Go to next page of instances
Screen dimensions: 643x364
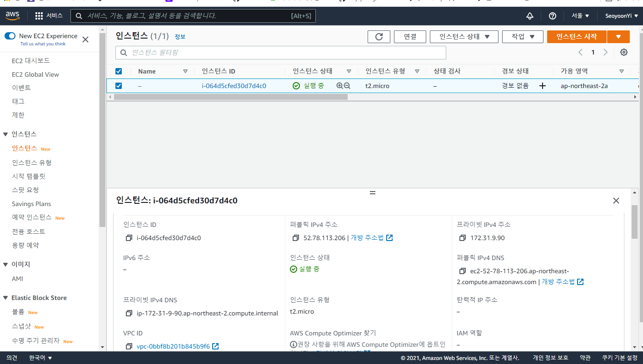click(x=605, y=52)
